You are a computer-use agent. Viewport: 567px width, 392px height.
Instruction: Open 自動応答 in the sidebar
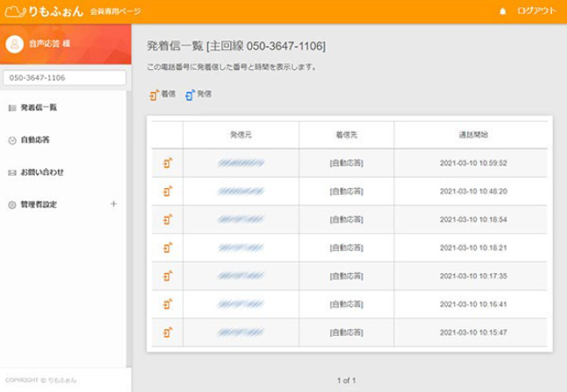tap(35, 140)
